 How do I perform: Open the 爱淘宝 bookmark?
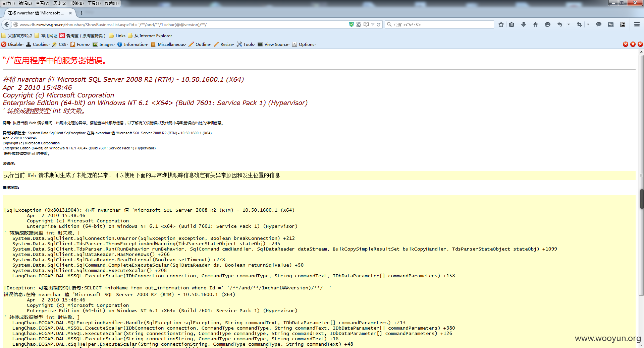coord(83,36)
